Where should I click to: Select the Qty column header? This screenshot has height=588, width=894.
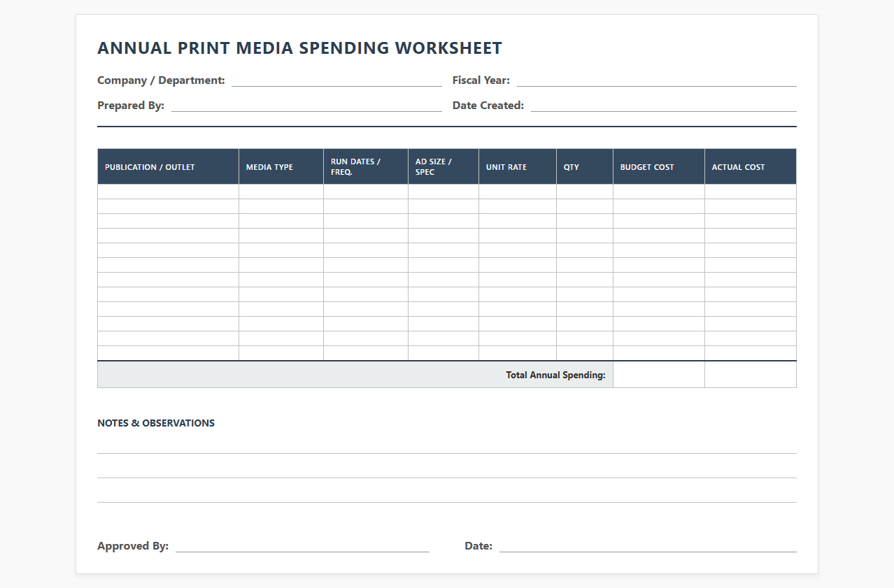click(585, 166)
